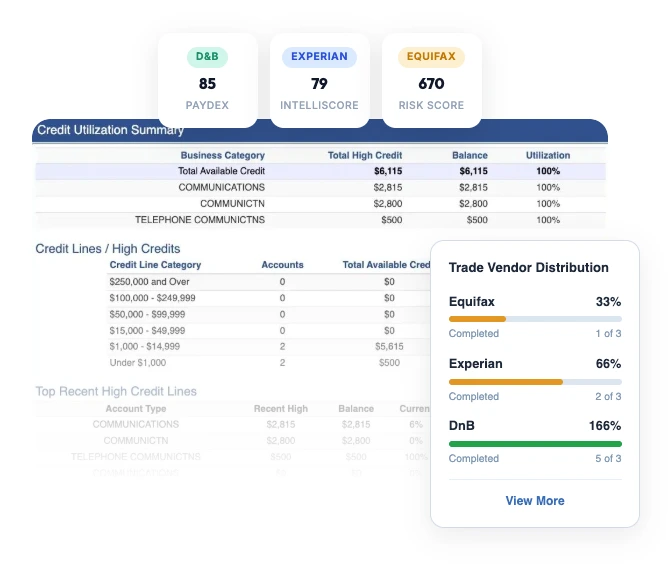The height and width of the screenshot is (583, 668).
Task: Open the RISK SCORE 670 card
Action: point(432,81)
